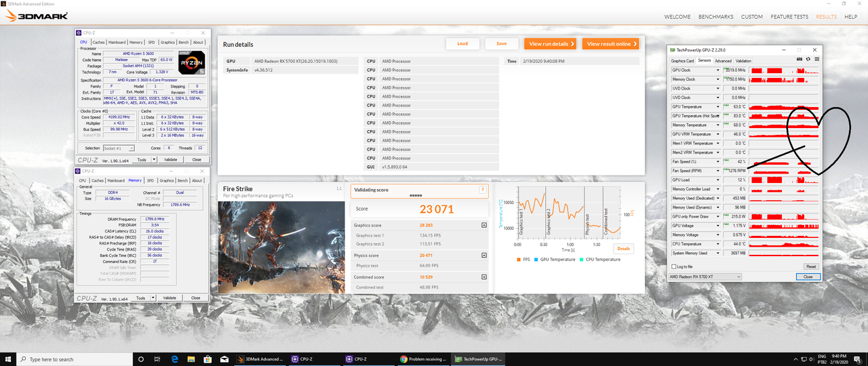Open the HELP page
This screenshot has width=868, height=366.
click(x=850, y=17)
